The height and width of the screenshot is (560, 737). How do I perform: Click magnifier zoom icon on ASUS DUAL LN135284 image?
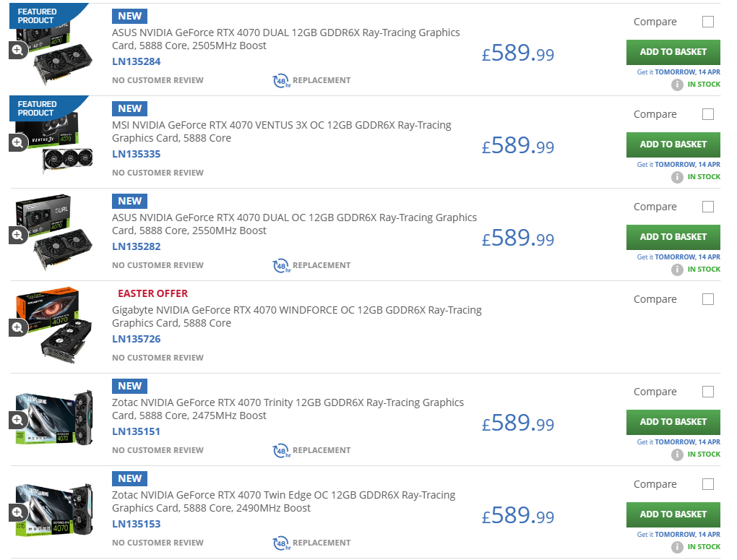(x=17, y=50)
